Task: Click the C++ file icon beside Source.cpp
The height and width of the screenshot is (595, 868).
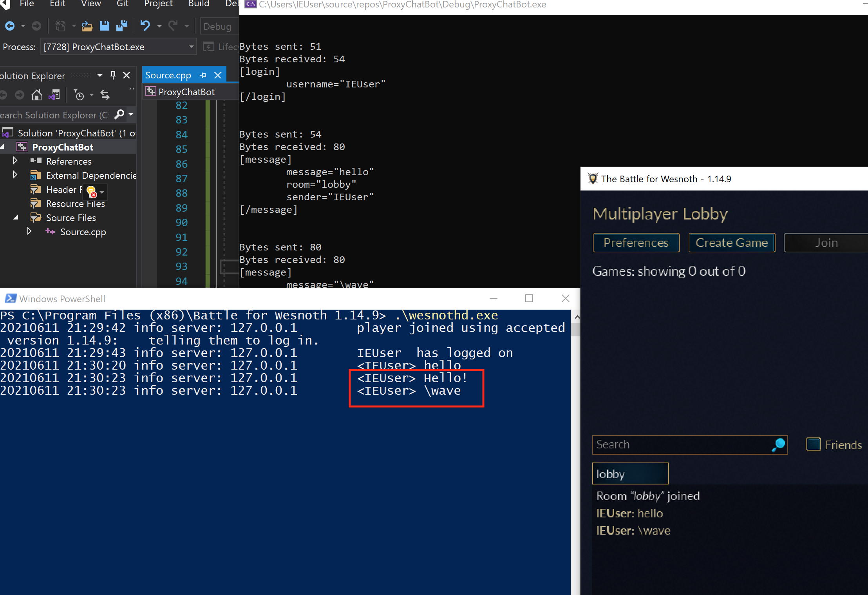Action: pos(50,232)
